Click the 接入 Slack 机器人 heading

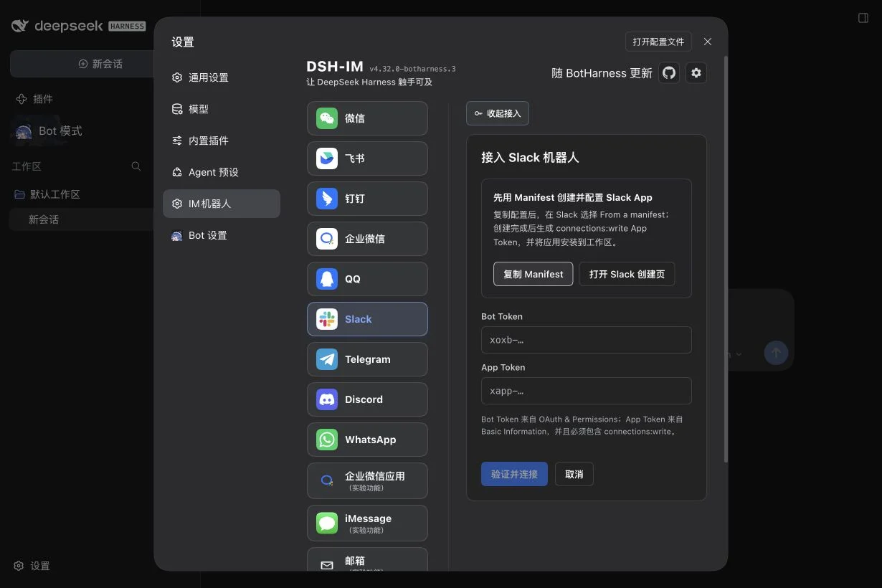pyautogui.click(x=530, y=158)
